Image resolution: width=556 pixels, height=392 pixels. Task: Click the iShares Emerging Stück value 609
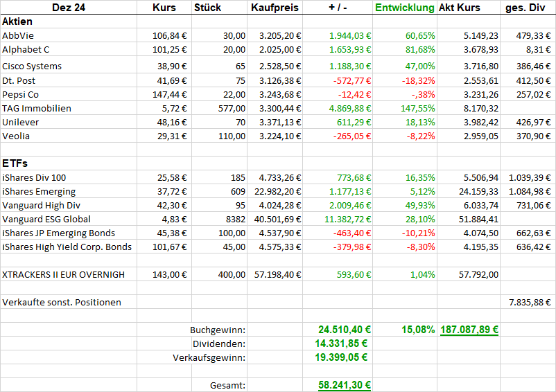pos(236,191)
